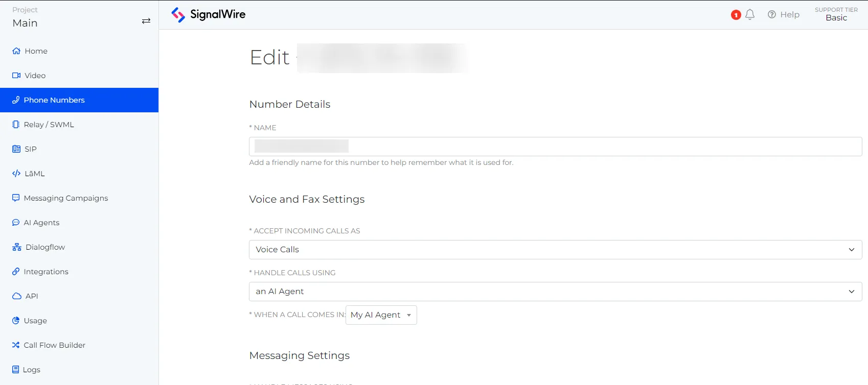Screen dimensions: 868x385
Task: Click the Name input field
Action: pyautogui.click(x=555, y=147)
